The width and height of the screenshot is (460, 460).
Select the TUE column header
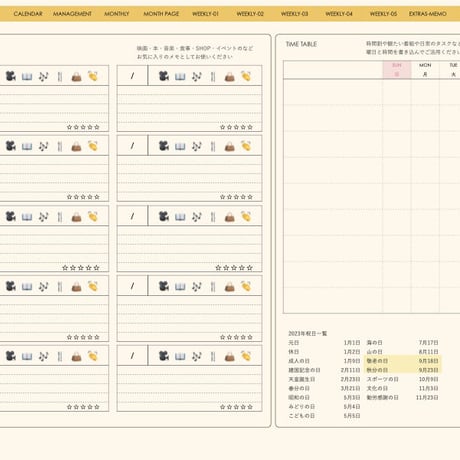pyautogui.click(x=452, y=69)
